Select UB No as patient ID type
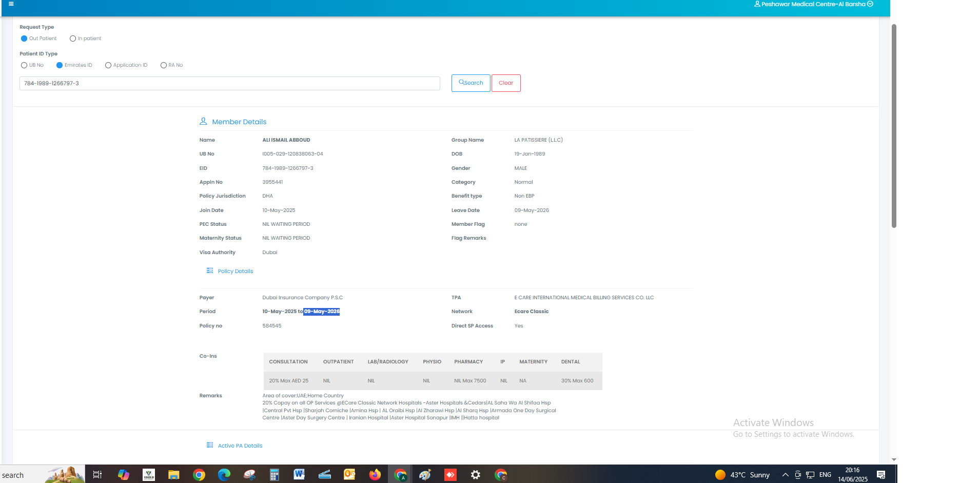The height and width of the screenshot is (483, 980). 24,65
